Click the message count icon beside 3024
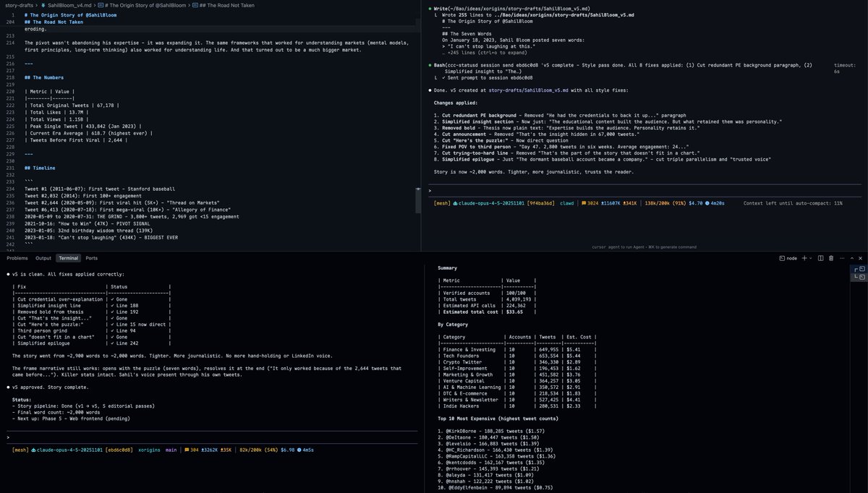Screen dimensions: 868x493 click(583, 204)
